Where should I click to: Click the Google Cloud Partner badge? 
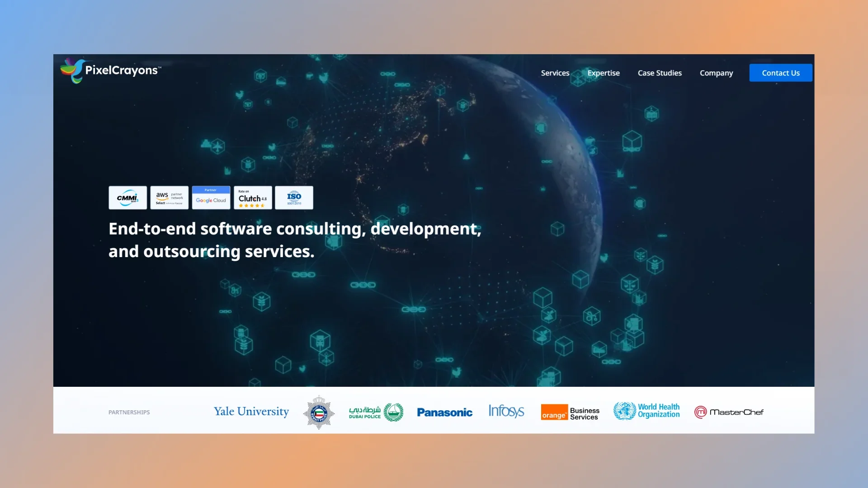click(211, 198)
